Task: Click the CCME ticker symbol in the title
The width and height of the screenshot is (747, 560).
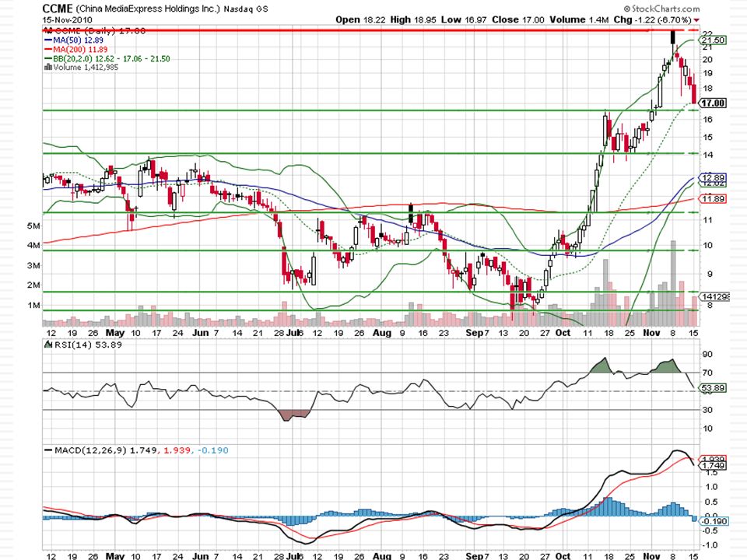Action: pyautogui.click(x=57, y=9)
